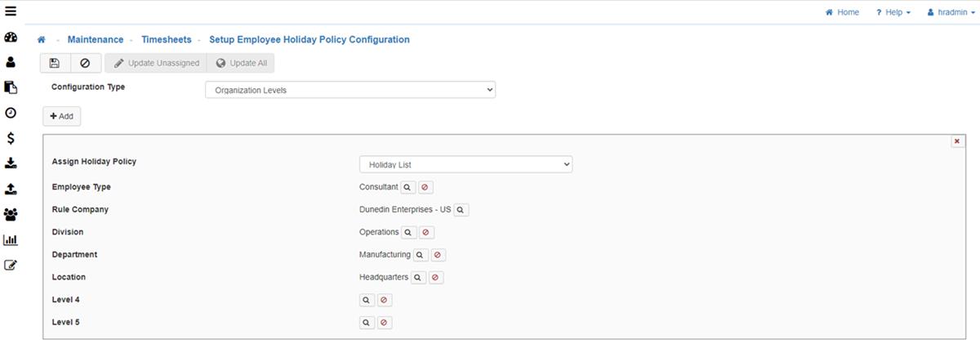This screenshot has height=344, width=980.
Task: Click the cancel circle-slash toolbar button
Action: 85,63
